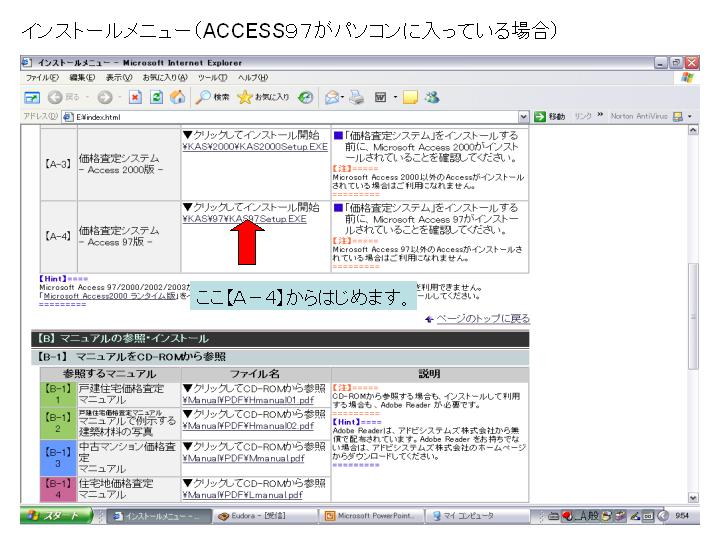Open the 編集(E) menu
720x540 pixels.
(82, 78)
